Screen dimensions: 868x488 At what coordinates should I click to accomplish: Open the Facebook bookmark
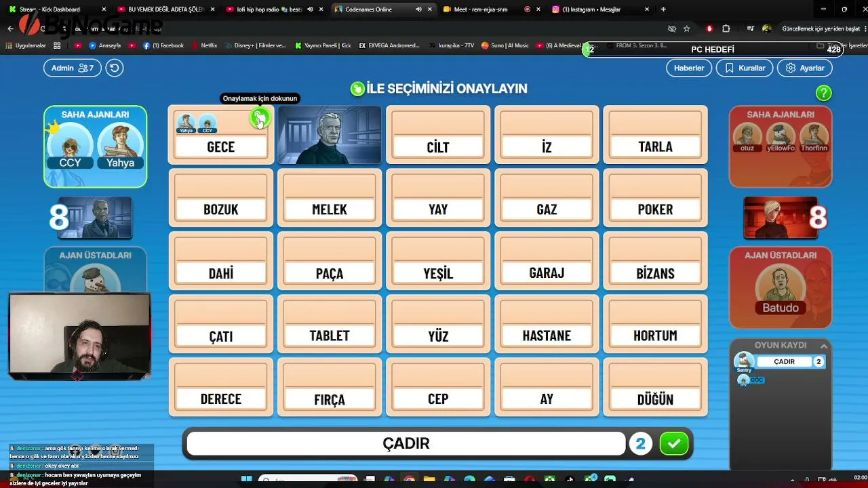point(163,45)
